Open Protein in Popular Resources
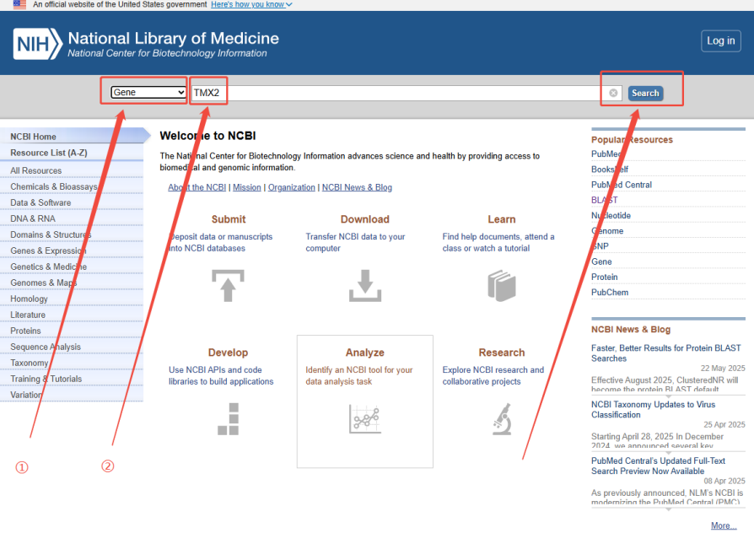The width and height of the screenshot is (754, 560). 605,277
